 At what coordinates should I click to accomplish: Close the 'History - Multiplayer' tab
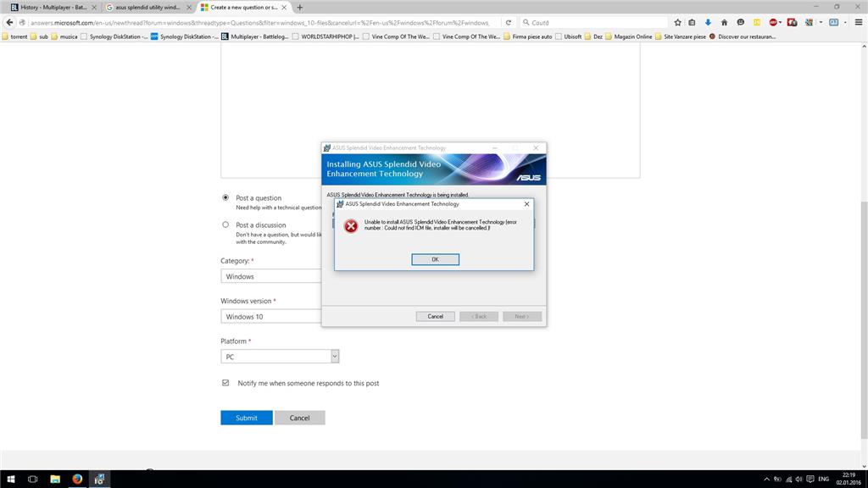[x=93, y=7]
